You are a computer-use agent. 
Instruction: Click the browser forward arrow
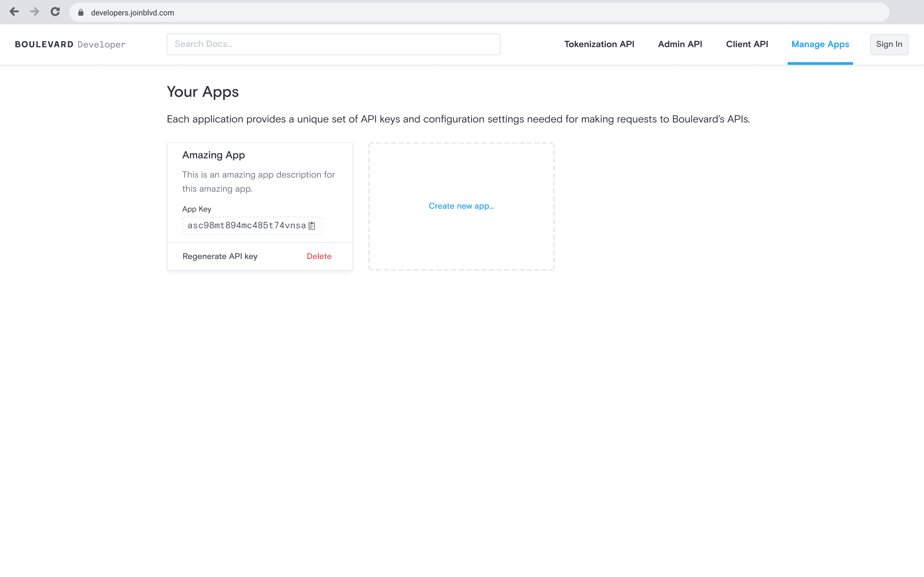(35, 12)
